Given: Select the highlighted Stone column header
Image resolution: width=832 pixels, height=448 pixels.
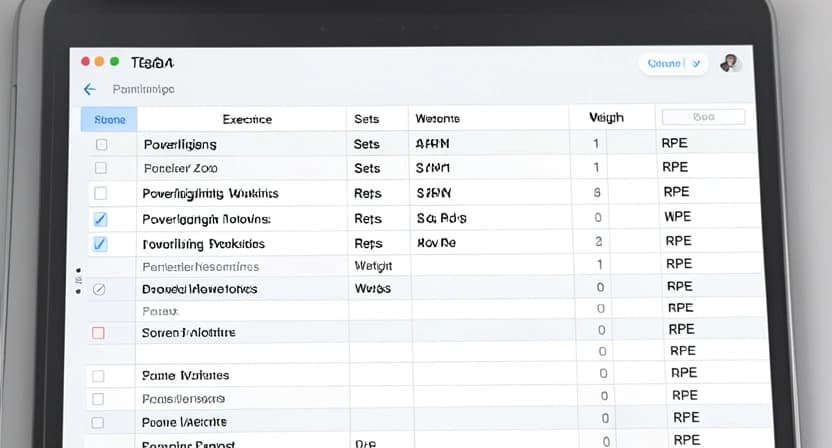Looking at the screenshot, I should coord(109,119).
